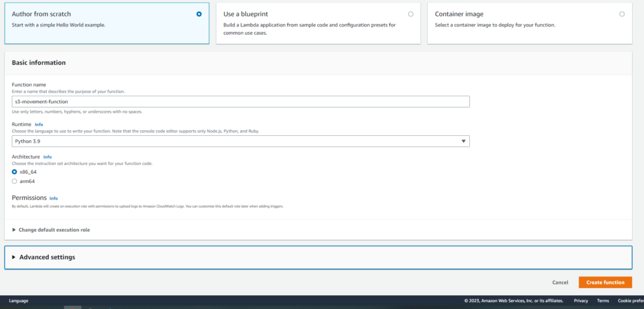Open the Python 3.9 runtime dropdown
This screenshot has height=309, width=644.
(x=240, y=141)
